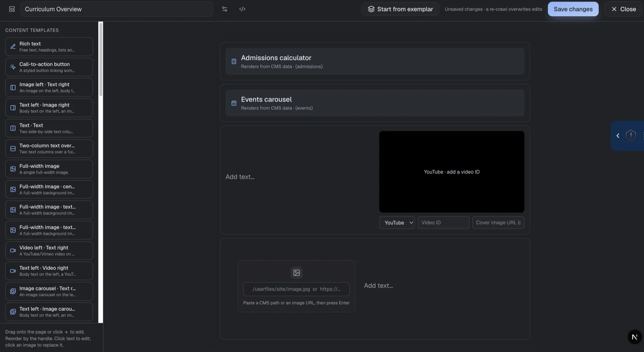Click the 'Paste a CMS path' hint text
This screenshot has width=644, height=352.
click(297, 303)
